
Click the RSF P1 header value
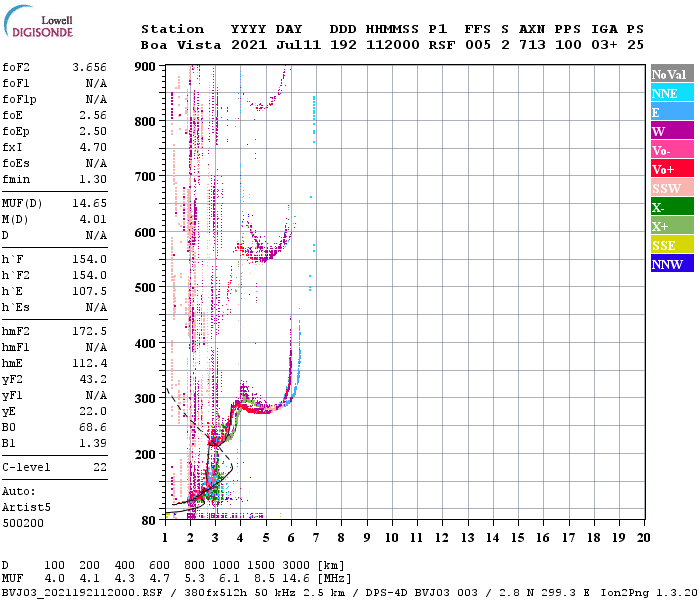pyautogui.click(x=442, y=45)
